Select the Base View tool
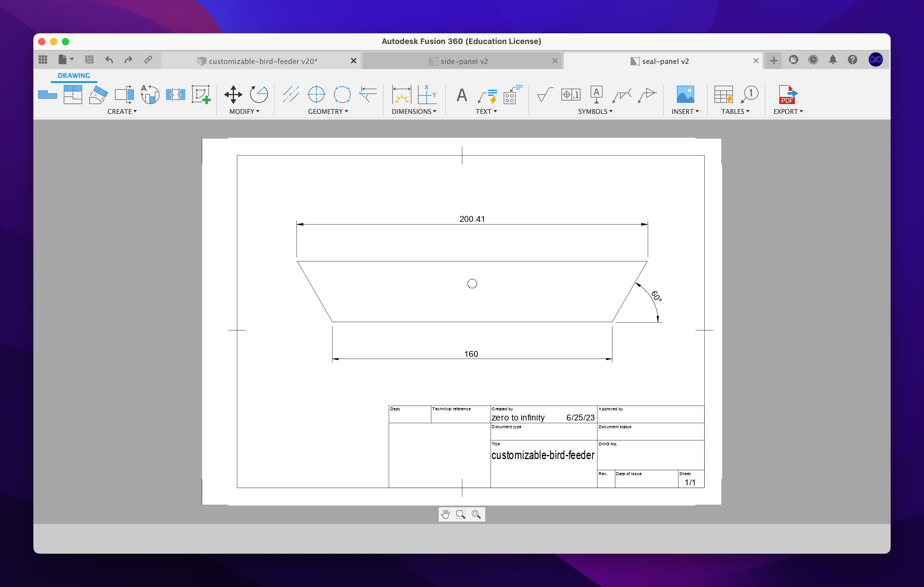This screenshot has width=924, height=587. [48, 94]
